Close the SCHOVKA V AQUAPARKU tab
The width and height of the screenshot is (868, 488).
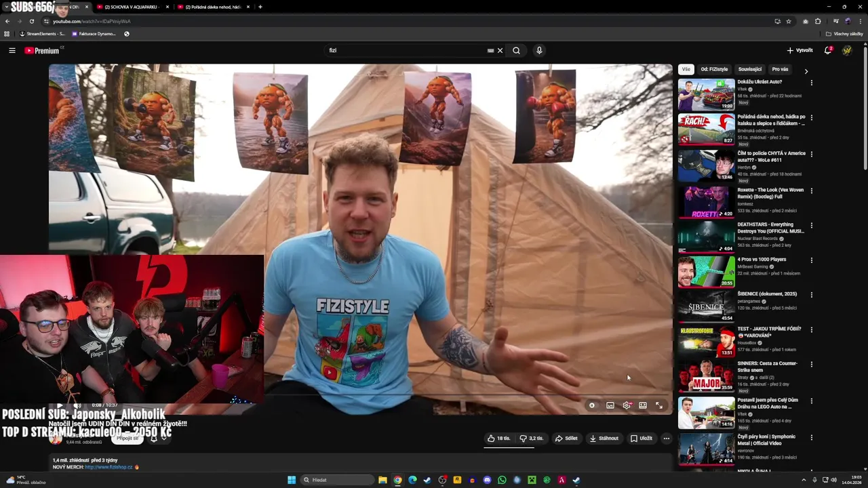[x=167, y=7]
